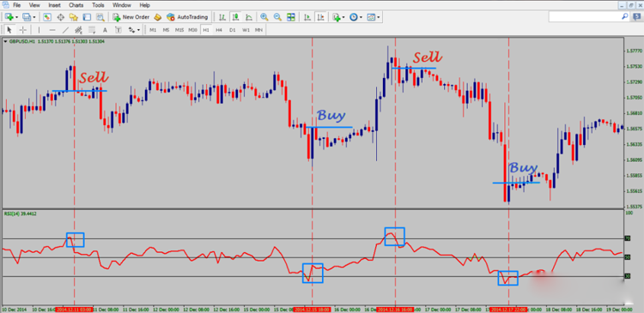
Task: Open the Navigator star-folder icon
Action: tap(74, 17)
